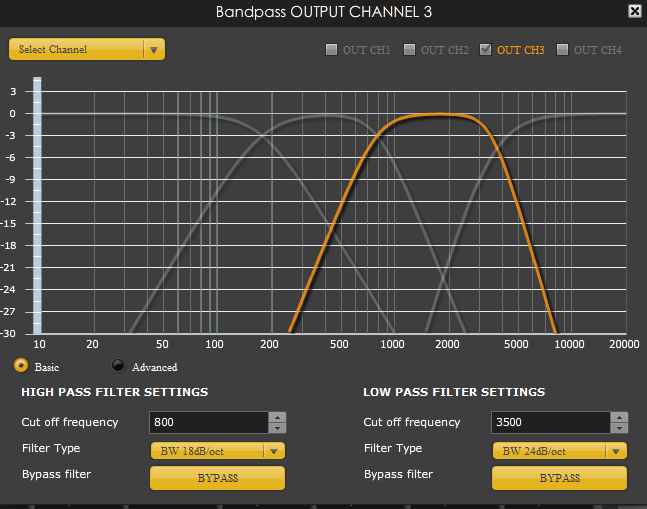Click the 200 frequency axis label

pyautogui.click(x=269, y=344)
